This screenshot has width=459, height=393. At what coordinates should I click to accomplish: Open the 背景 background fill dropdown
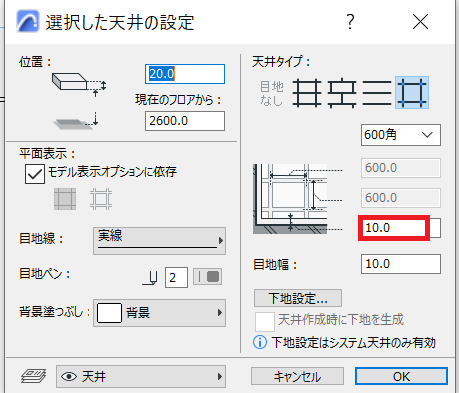[159, 313]
